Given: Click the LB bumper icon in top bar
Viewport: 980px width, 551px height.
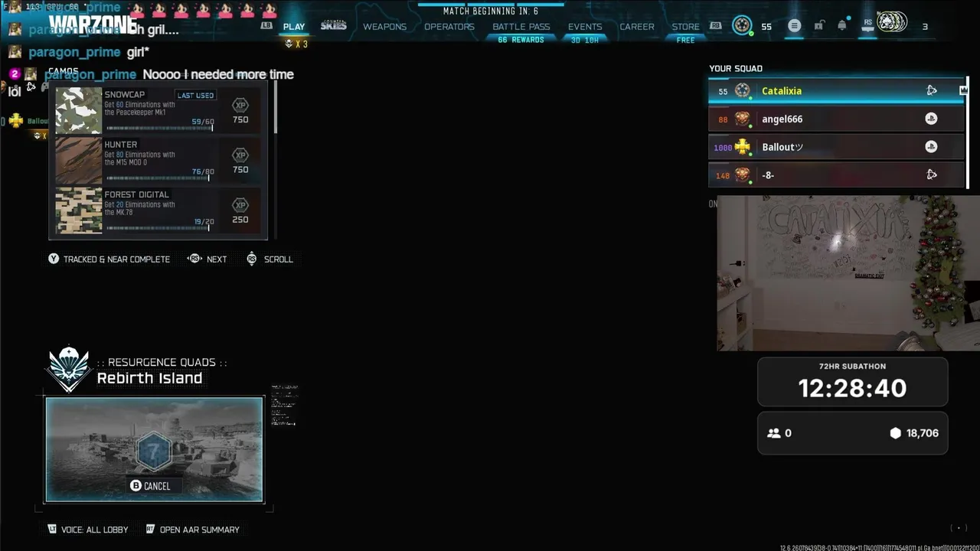Looking at the screenshot, I should click(x=266, y=25).
